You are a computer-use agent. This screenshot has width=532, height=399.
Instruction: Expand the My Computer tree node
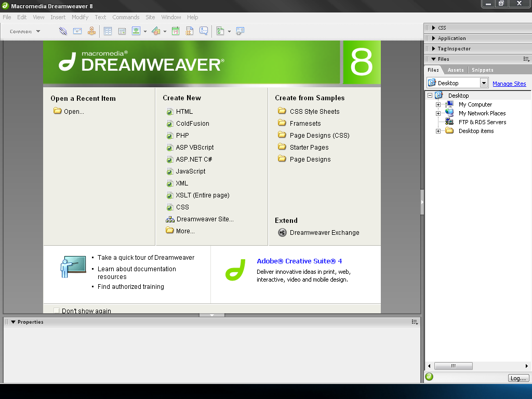tap(438, 105)
